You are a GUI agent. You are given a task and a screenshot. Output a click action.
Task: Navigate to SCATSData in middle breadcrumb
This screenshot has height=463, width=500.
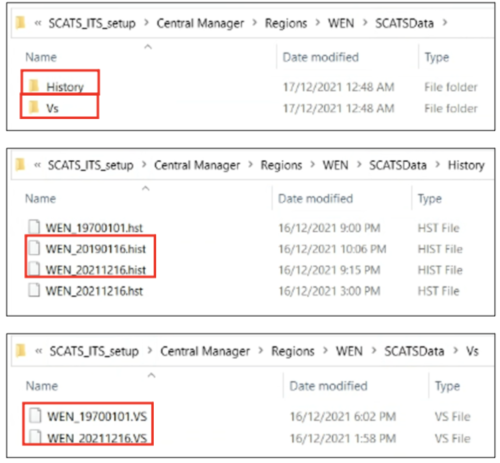[398, 165]
